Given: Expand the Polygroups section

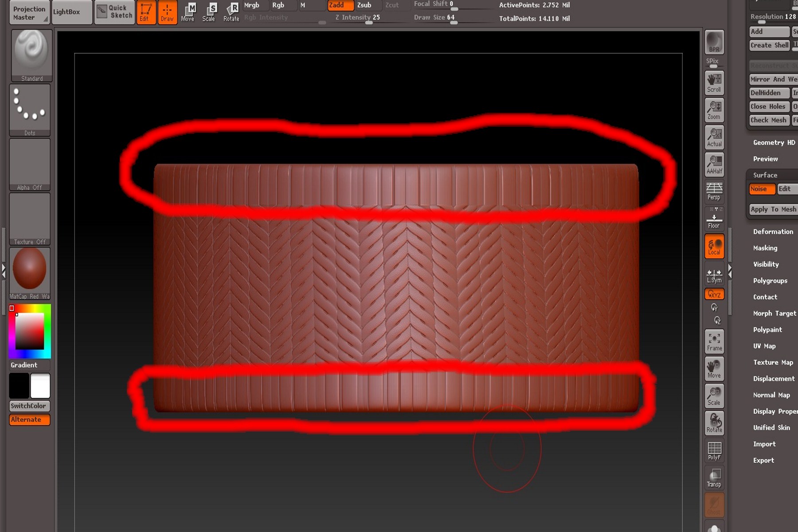Looking at the screenshot, I should 771,281.
